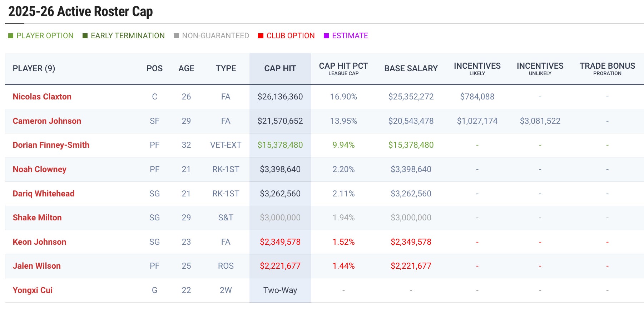
Task: Click the green Player Option legend swatch
Action: pos(11,36)
